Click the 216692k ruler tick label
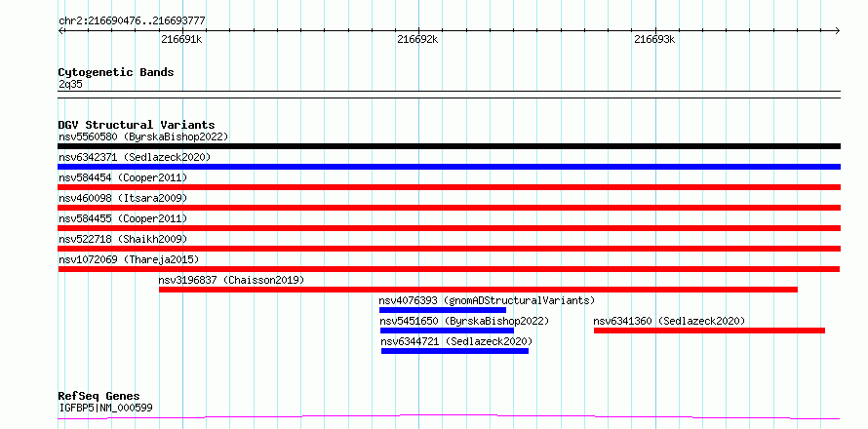This screenshot has height=429, width=868. pos(418,39)
